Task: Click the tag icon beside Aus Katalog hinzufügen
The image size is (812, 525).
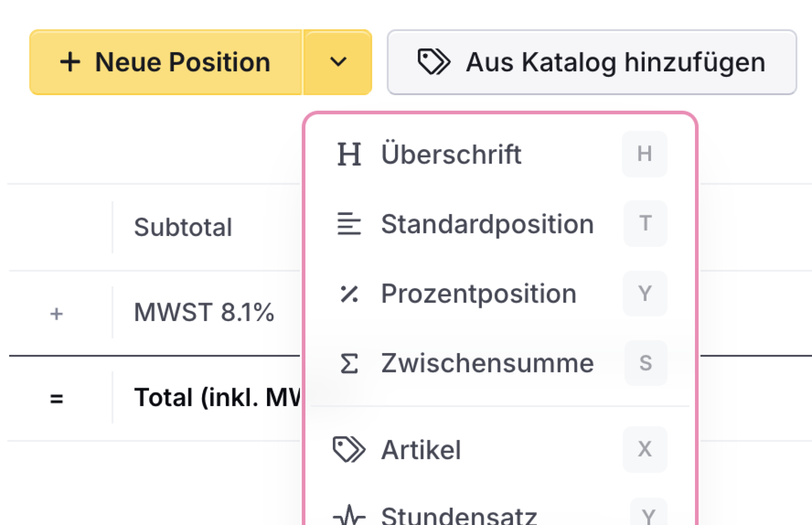Action: 434,62
